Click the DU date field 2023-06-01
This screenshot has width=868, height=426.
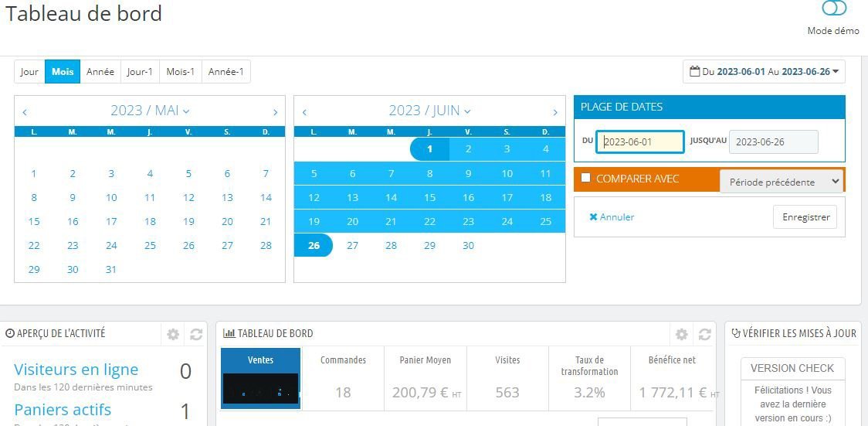click(x=640, y=141)
